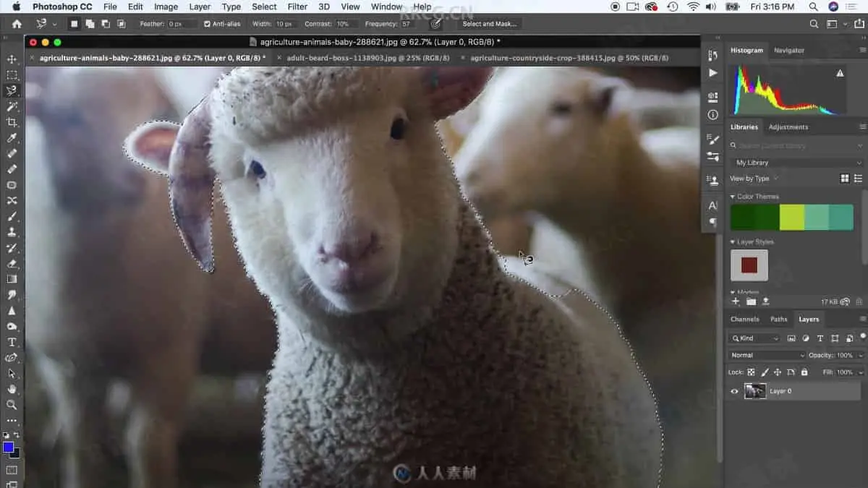Image resolution: width=868 pixels, height=488 pixels.
Task: Select the Brush tool
Action: tap(12, 216)
